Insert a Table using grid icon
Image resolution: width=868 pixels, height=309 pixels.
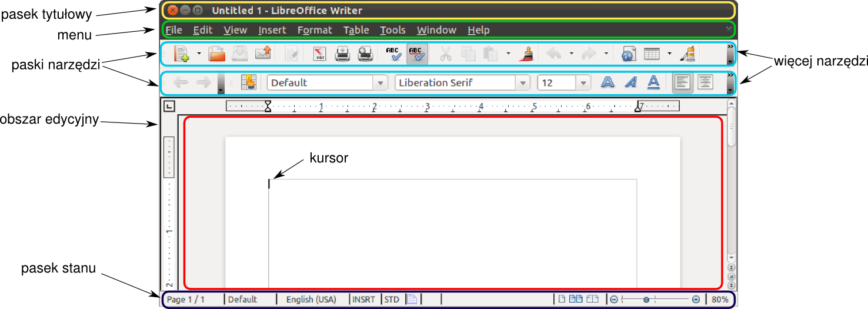click(652, 54)
